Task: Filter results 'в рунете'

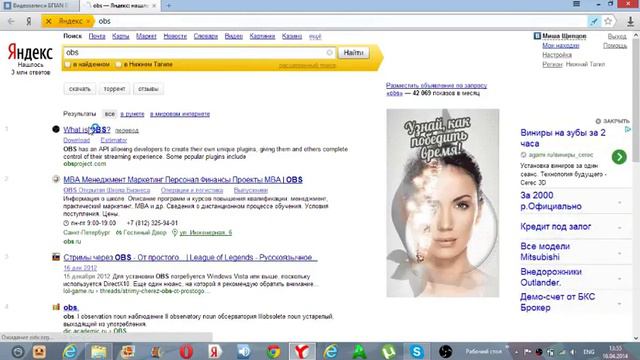Action: pos(132,114)
